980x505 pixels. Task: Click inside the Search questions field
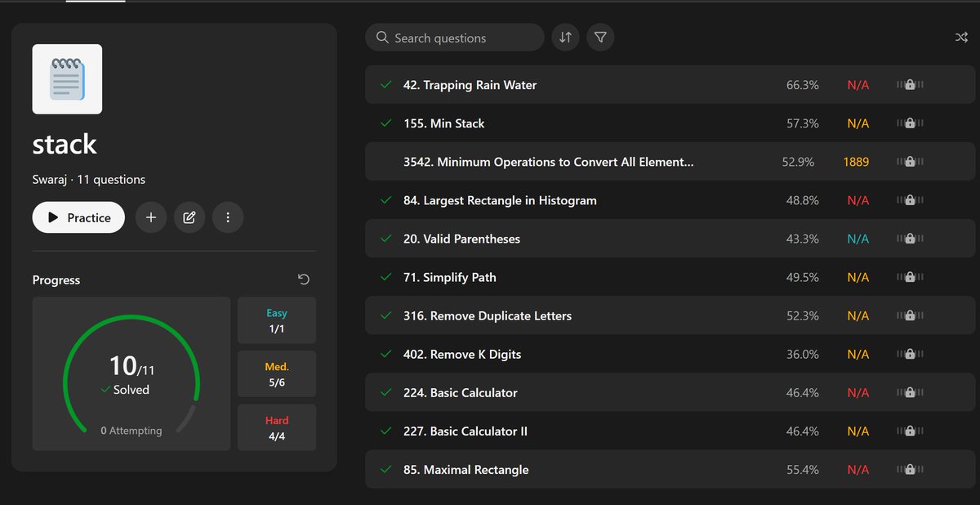pos(455,38)
